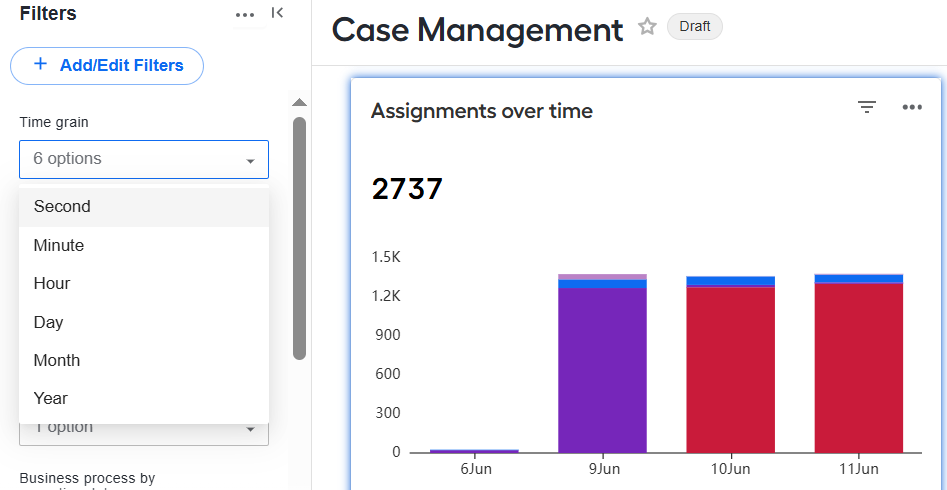Viewport: 947px width, 490px height.
Task: Pick the Day time grain option
Action: (x=144, y=322)
